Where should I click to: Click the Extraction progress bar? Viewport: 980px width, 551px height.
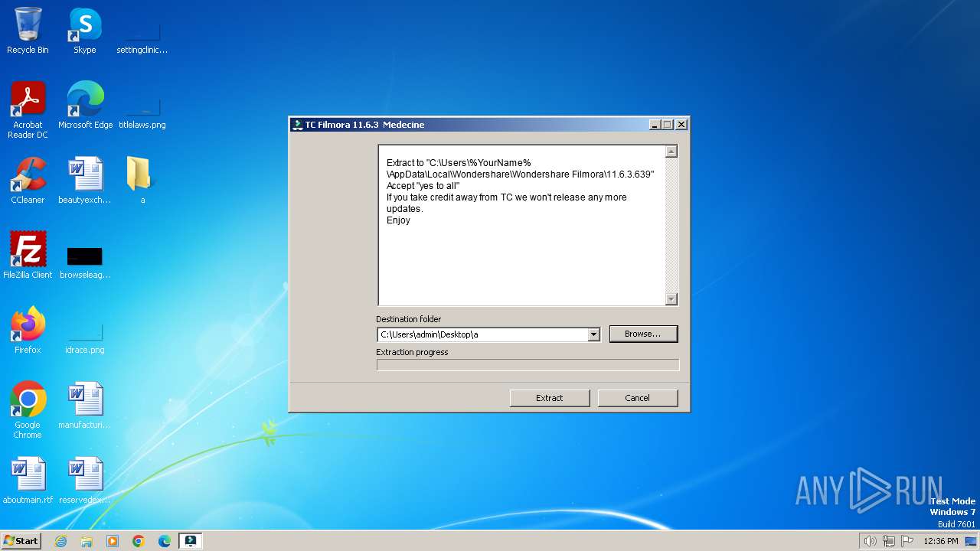(x=528, y=365)
